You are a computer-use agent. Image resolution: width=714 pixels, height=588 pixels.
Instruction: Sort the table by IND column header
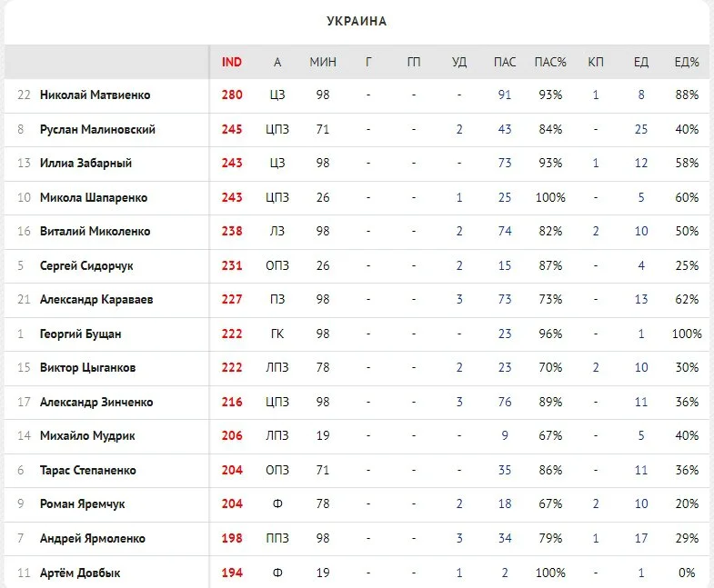[x=232, y=62]
